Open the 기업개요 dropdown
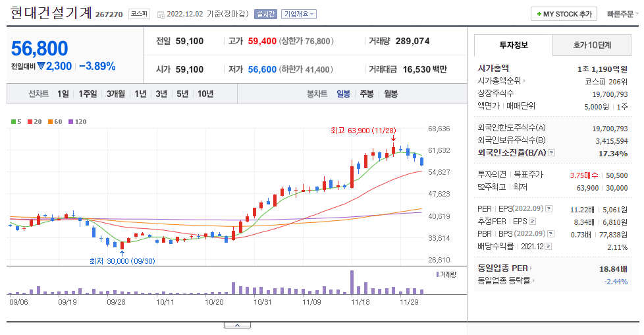Viewport: 644px width, 335px height. [298, 14]
